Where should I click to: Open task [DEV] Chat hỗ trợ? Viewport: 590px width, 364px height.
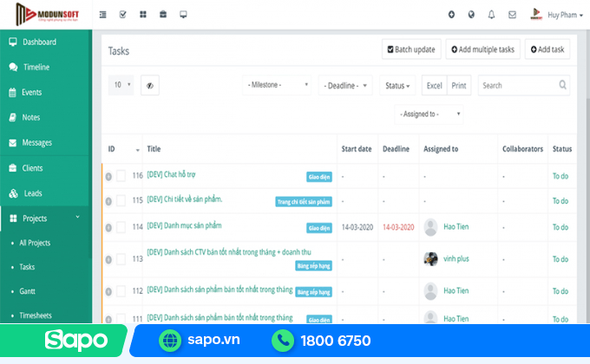pos(171,174)
